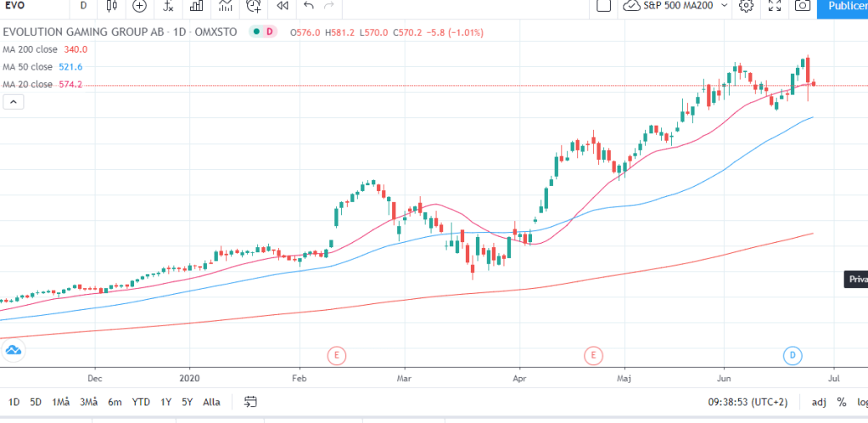This screenshot has width=868, height=423.
Task: Open the financials bar chart icon
Action: (197, 6)
